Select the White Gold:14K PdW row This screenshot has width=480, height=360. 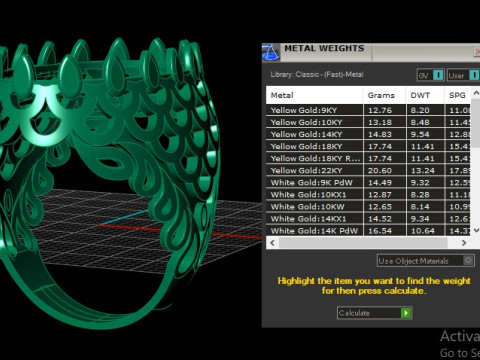point(368,231)
